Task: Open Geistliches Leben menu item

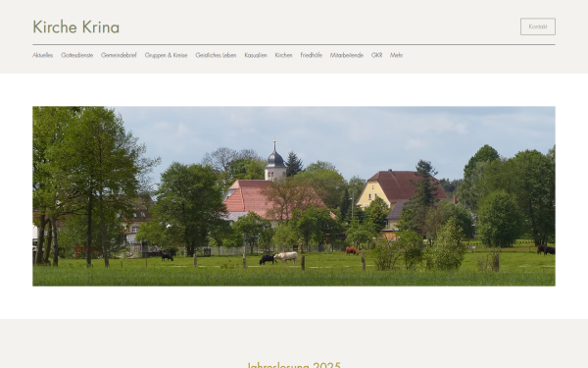Action: coord(216,55)
